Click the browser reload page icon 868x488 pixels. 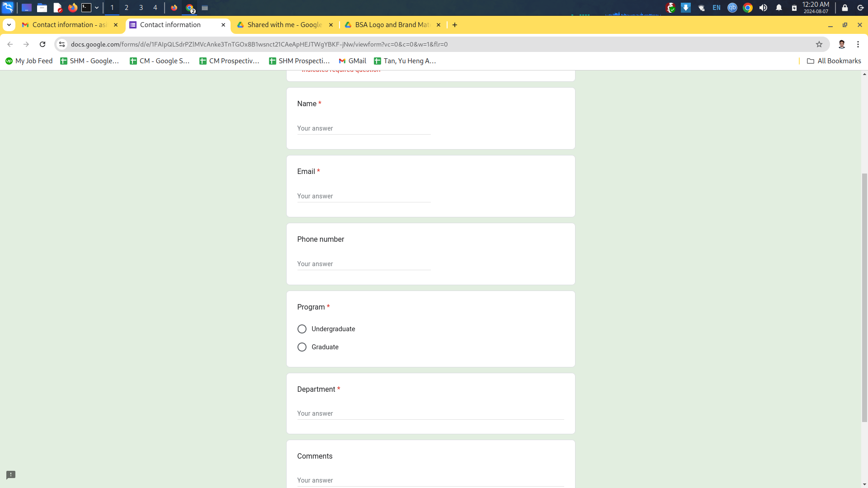tap(42, 44)
